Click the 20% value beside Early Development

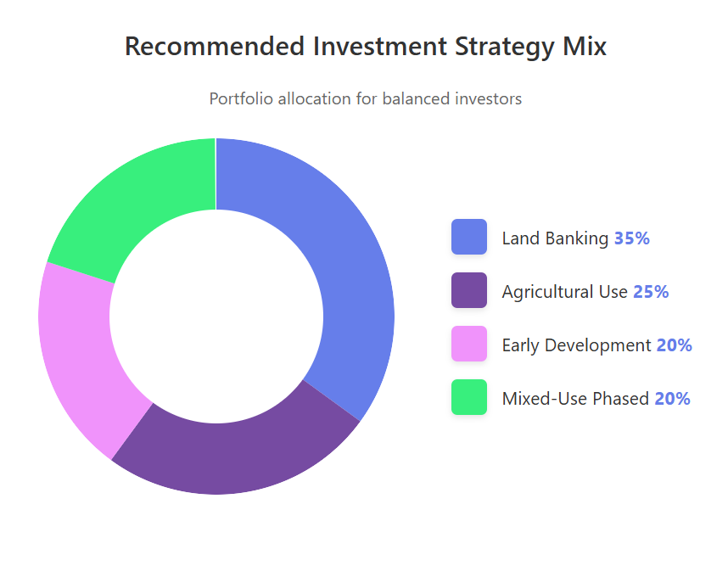pyautogui.click(x=674, y=345)
